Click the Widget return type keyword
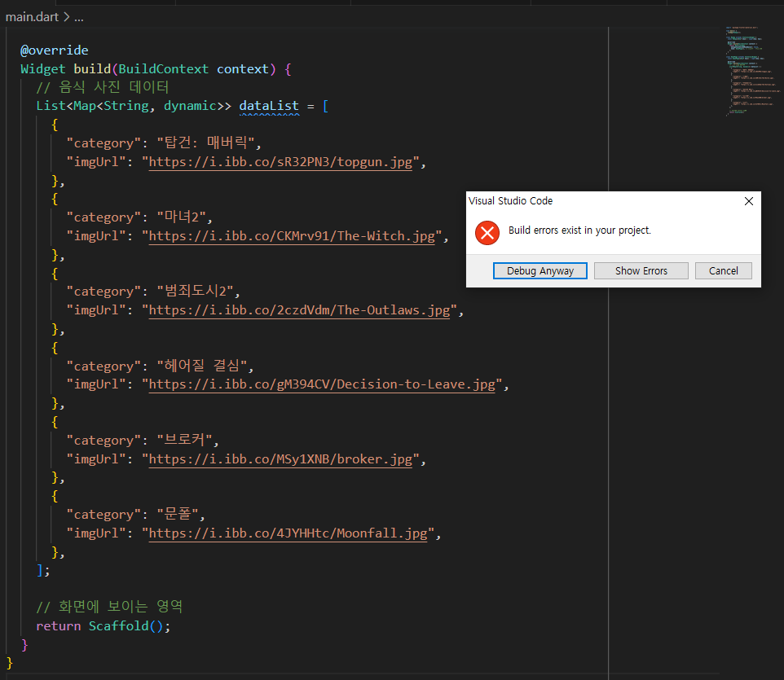 (x=42, y=69)
